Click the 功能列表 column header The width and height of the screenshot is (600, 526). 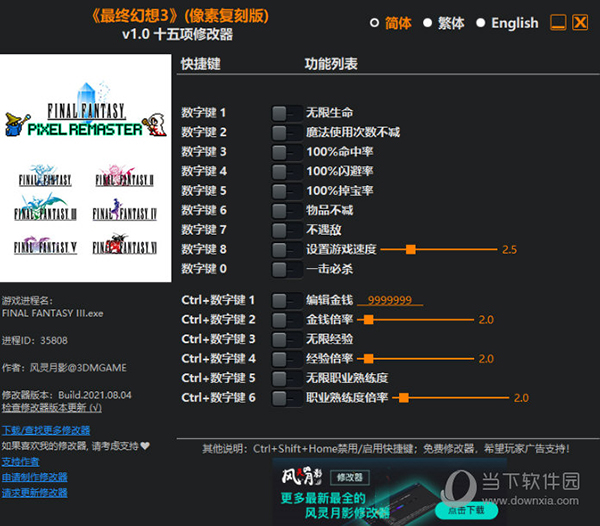pyautogui.click(x=331, y=64)
